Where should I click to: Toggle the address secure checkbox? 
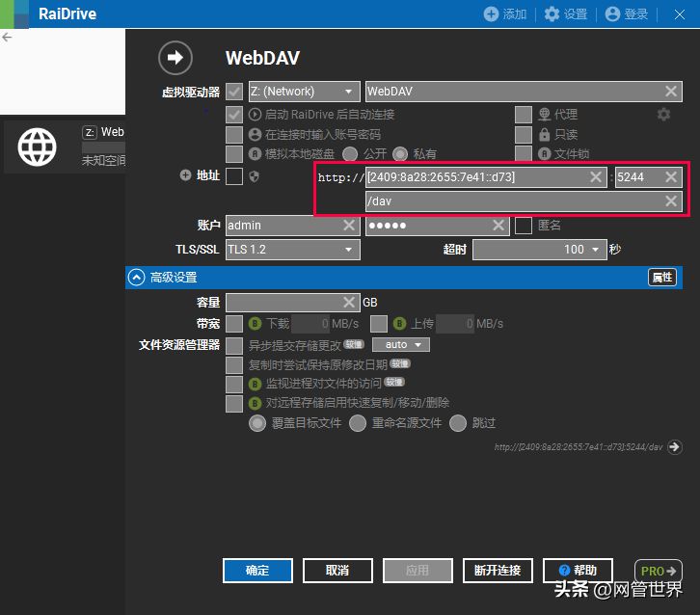coord(234,176)
